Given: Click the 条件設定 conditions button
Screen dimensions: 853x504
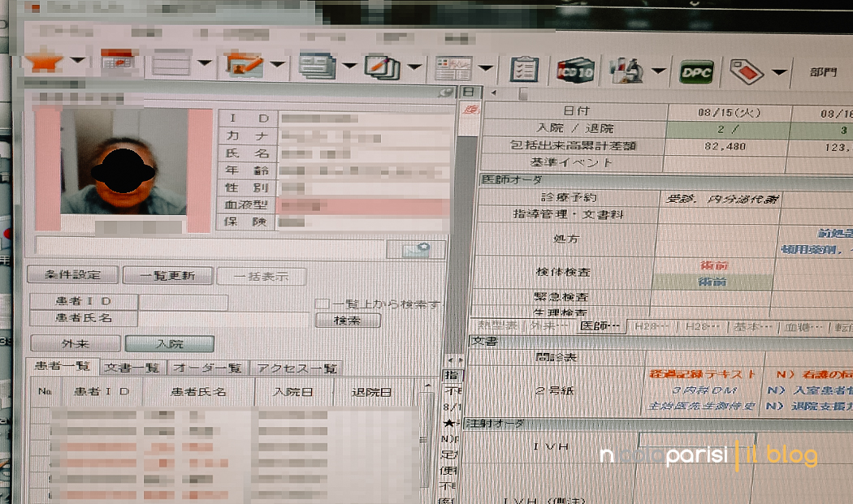Looking at the screenshot, I should [x=72, y=275].
